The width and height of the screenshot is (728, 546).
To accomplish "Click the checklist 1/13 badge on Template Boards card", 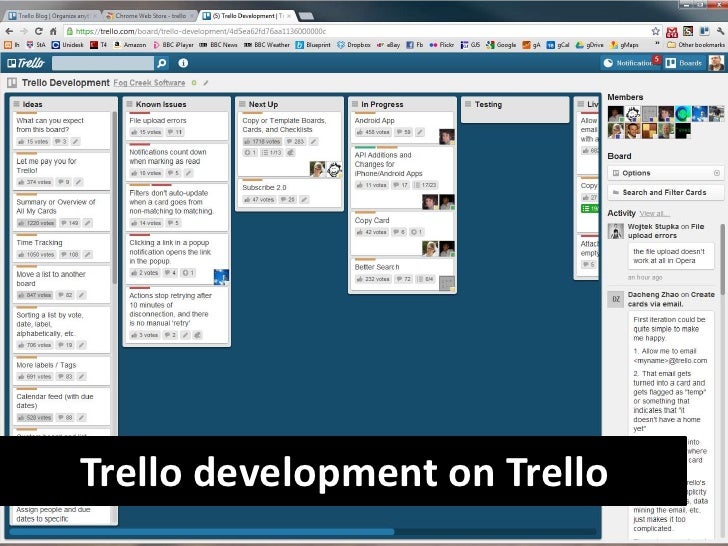I will coord(272,153).
